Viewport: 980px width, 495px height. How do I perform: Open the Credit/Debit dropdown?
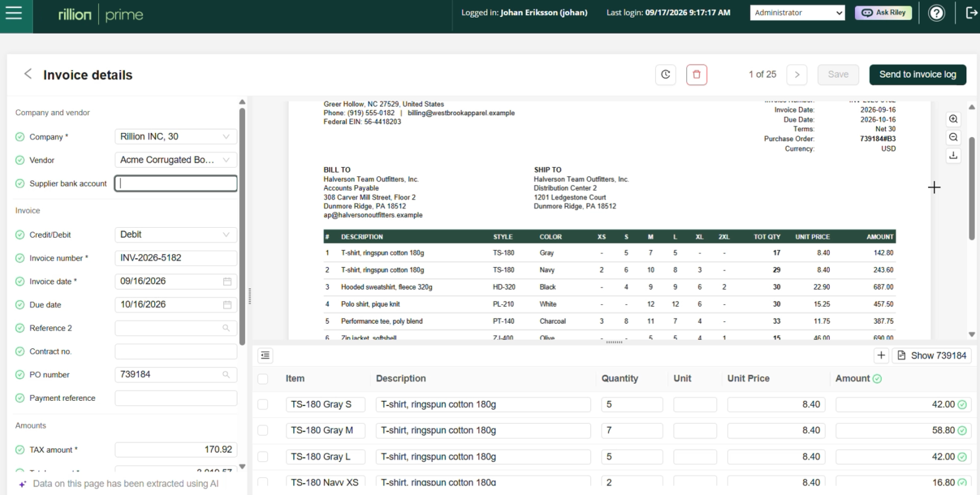pos(176,234)
